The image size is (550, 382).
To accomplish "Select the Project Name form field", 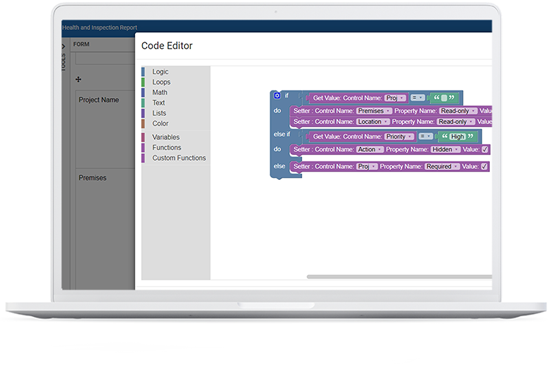I will coord(105,129).
